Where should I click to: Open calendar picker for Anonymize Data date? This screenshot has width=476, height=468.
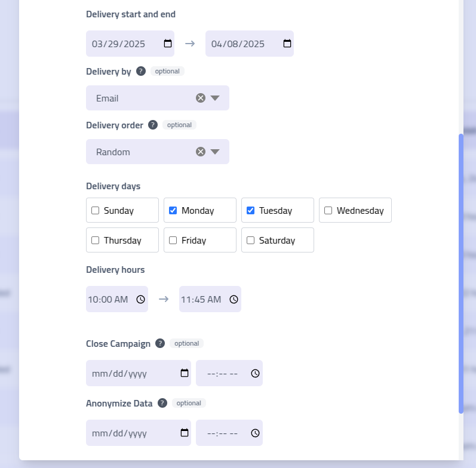[x=185, y=433]
